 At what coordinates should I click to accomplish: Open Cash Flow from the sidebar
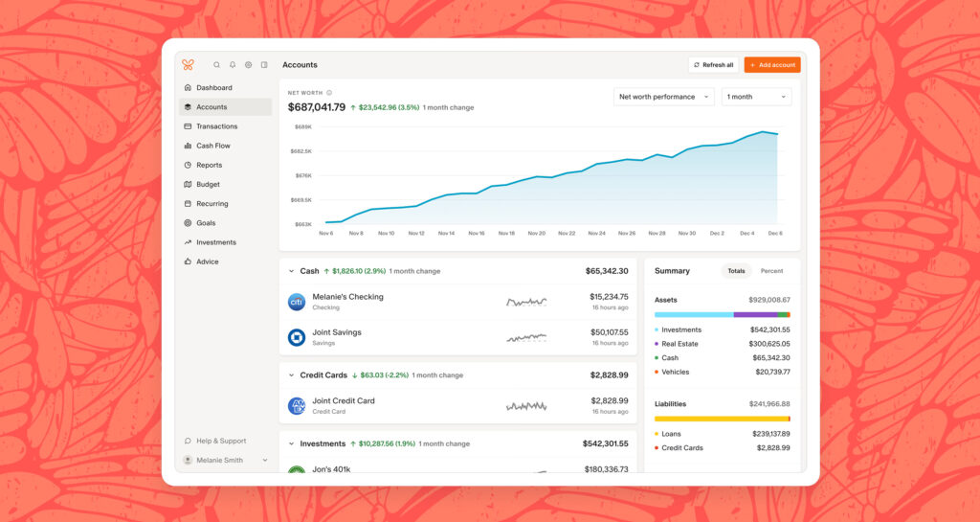coord(212,146)
